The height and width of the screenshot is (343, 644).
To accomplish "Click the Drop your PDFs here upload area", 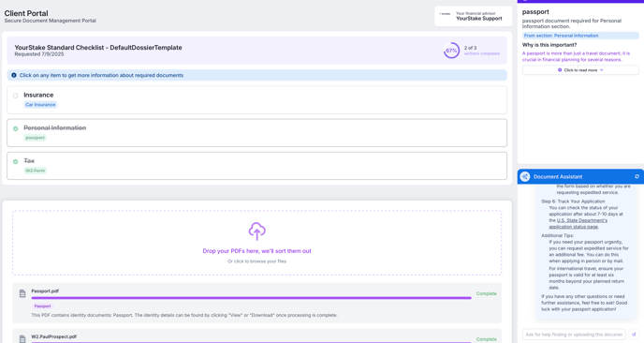I will [x=256, y=243].
